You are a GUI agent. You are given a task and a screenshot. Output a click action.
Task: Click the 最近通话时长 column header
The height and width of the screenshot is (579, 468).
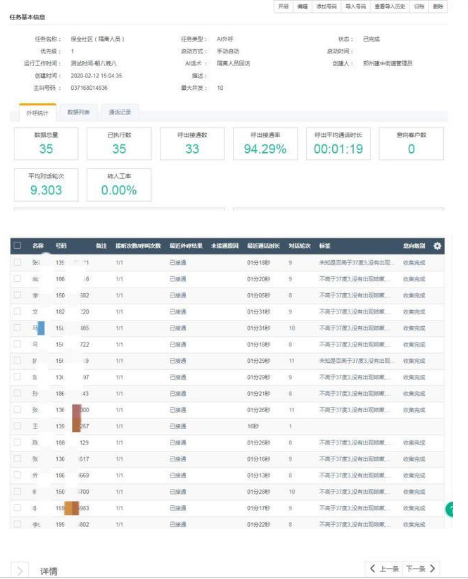pyautogui.click(x=263, y=246)
